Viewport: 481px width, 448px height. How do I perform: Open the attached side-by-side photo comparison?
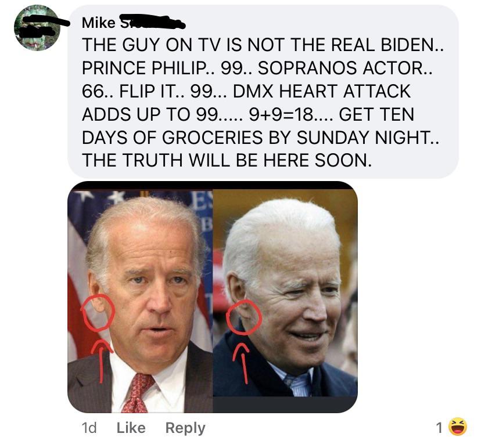(213, 297)
